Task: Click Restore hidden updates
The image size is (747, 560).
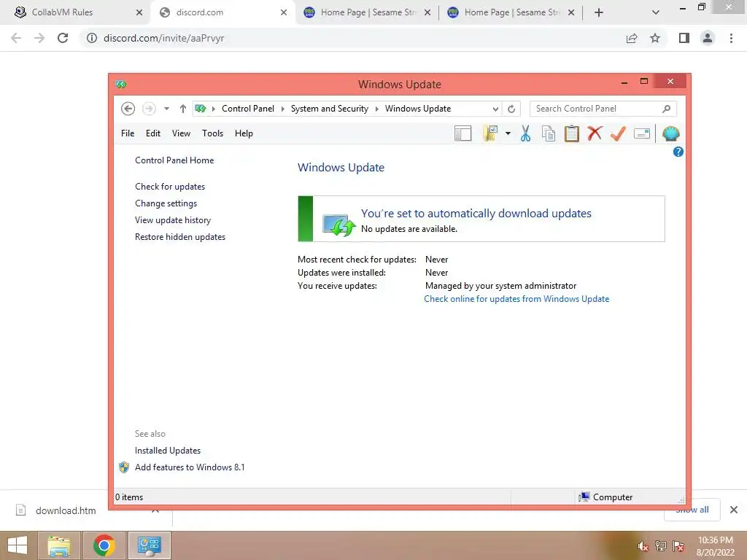Action: (180, 237)
